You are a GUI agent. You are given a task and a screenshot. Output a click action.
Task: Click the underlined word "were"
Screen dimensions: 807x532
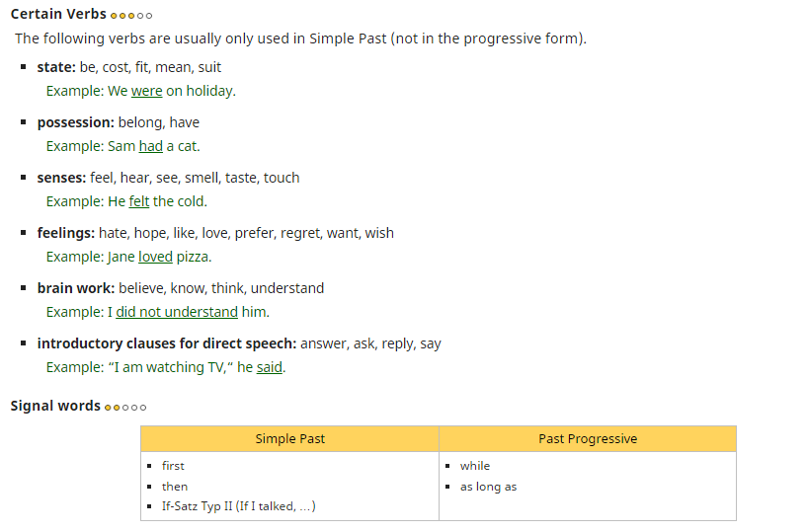[x=146, y=91]
